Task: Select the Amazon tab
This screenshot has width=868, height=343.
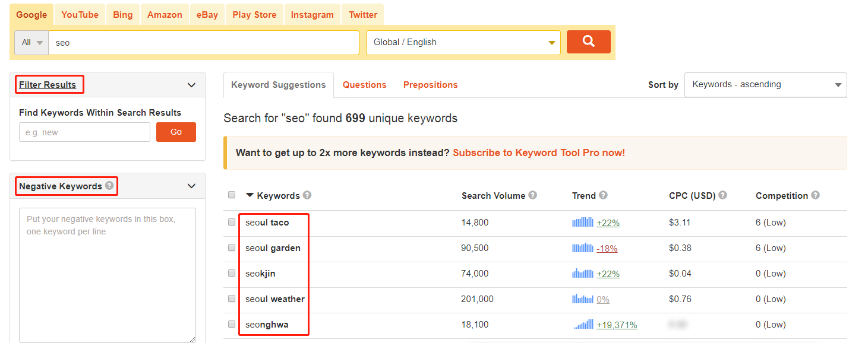Action: coord(165,15)
